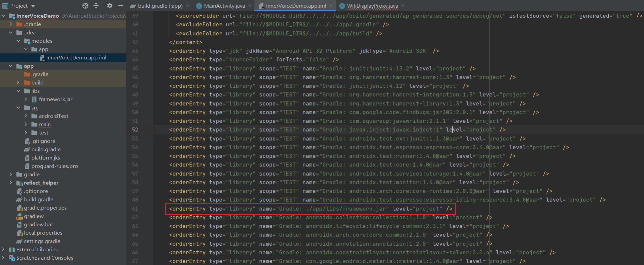
Task: Collapse the app module node
Action: pos(11,66)
